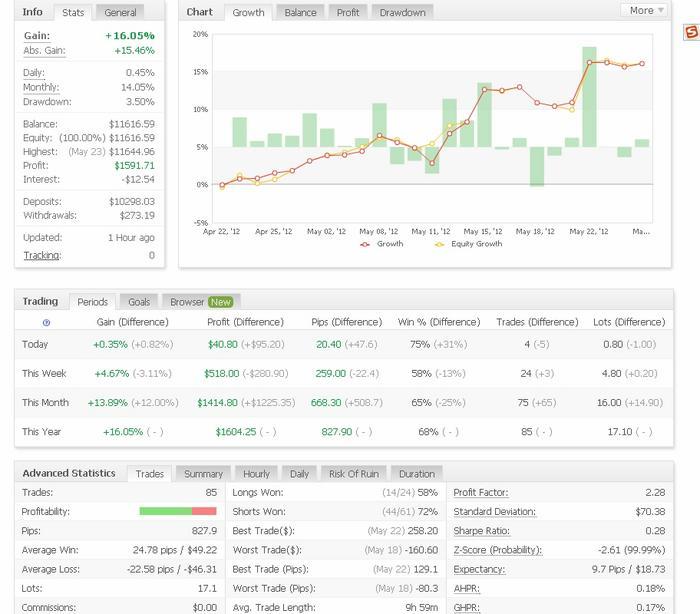
Task: Click the green New badge on Browser tab
Action: (x=220, y=301)
